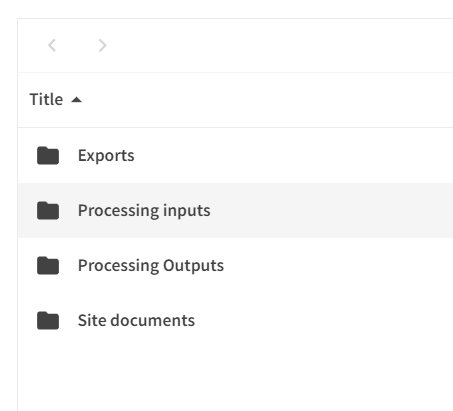The width and height of the screenshot is (453, 411).
Task: Click the Processing inputs folder icon
Action: click(48, 210)
